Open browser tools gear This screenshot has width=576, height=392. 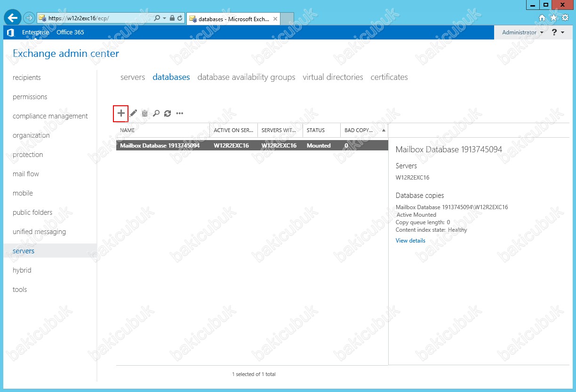[x=565, y=18]
